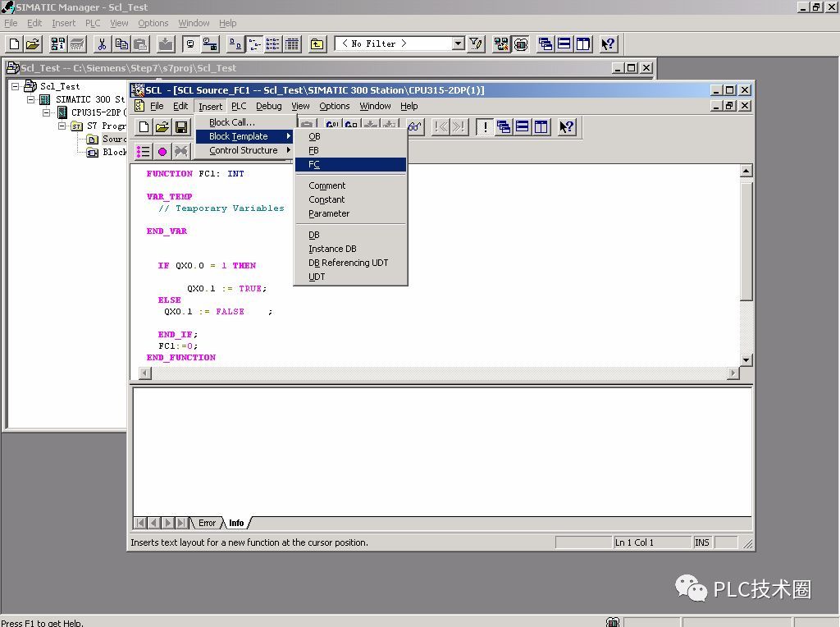
Task: Click previous error icon in SCL toolbar
Action: 441,127
